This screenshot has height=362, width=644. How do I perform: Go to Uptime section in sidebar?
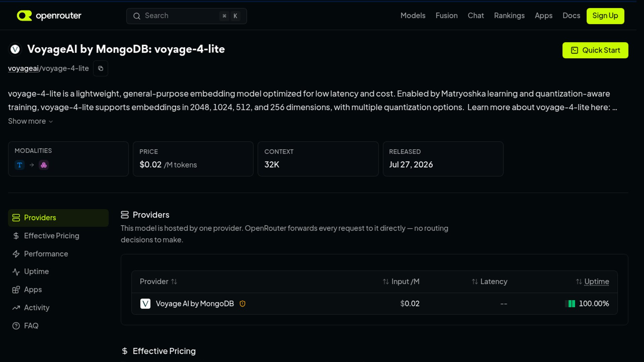(x=58, y=271)
